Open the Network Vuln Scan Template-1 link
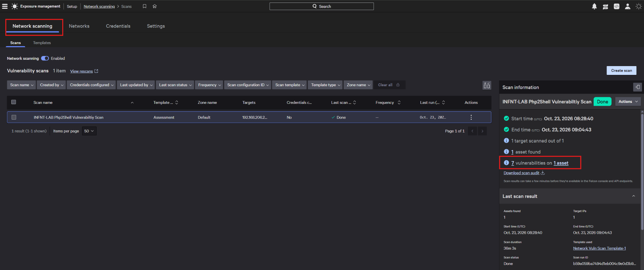Image resolution: width=644 pixels, height=270 pixels. (599, 248)
